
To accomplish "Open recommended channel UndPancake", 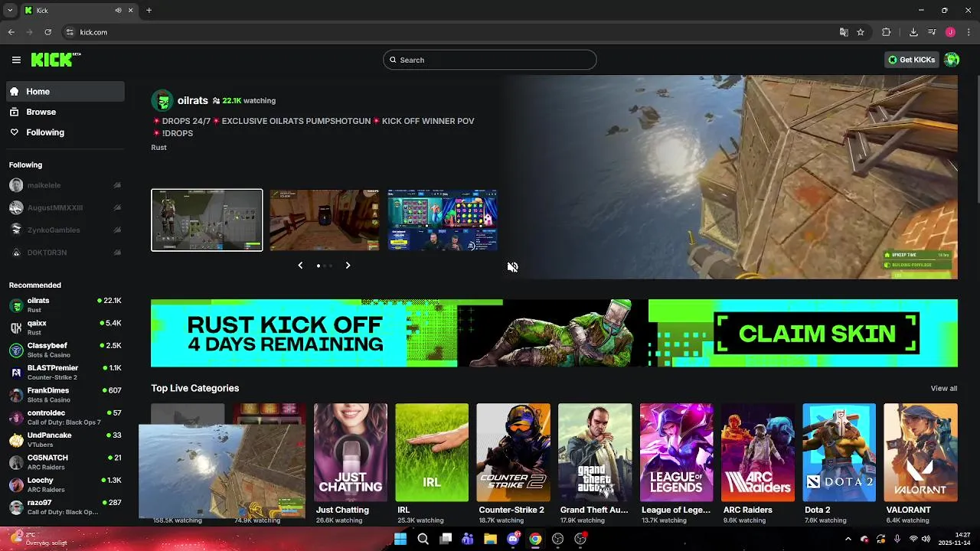I will click(x=65, y=439).
